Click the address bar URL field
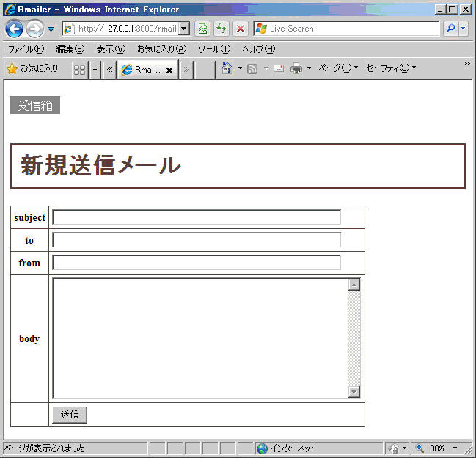476x458 pixels. 120,29
